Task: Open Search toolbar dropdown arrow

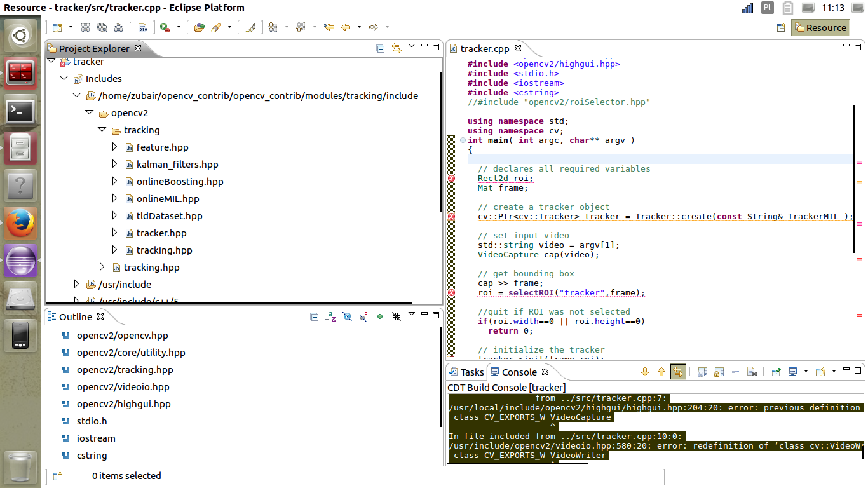Action: tap(229, 27)
